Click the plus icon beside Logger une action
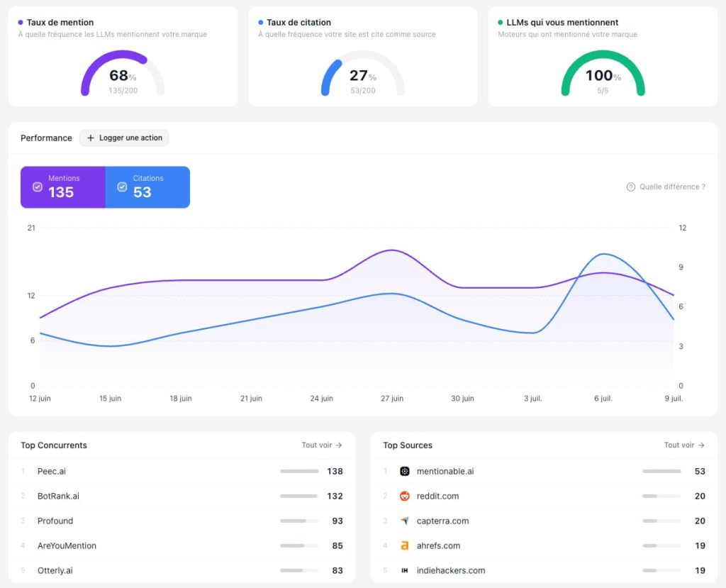Image resolution: width=726 pixels, height=588 pixels. click(x=91, y=138)
